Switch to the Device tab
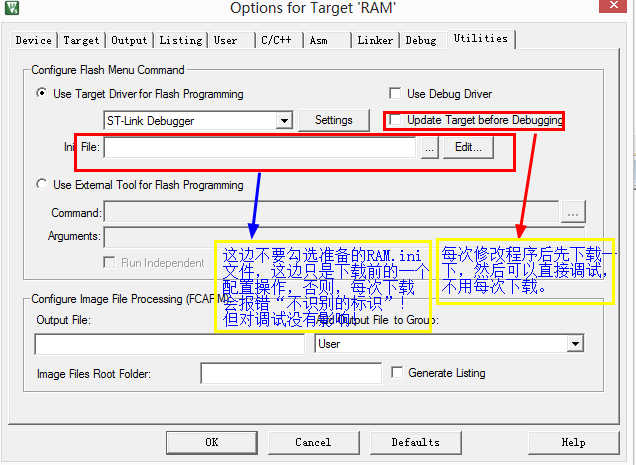This screenshot has width=636, height=465. tap(34, 40)
